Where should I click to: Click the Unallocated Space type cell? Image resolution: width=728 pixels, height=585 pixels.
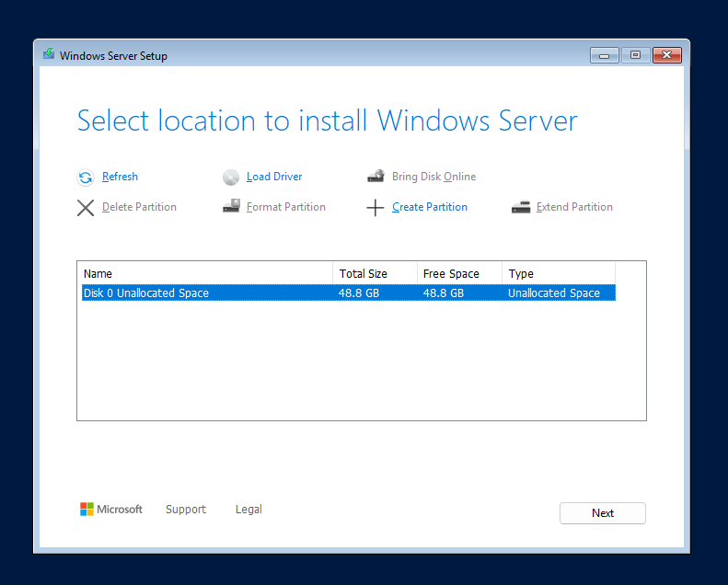tap(553, 293)
